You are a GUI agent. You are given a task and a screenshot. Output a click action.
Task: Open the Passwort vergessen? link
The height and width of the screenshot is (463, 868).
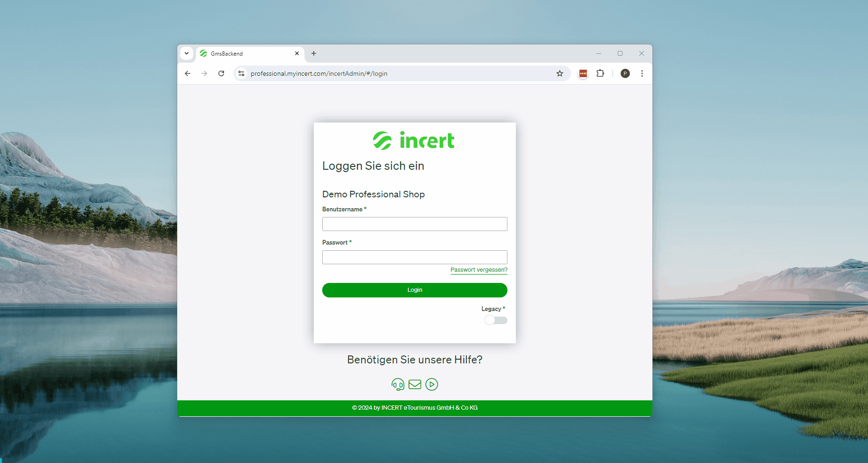[479, 270]
